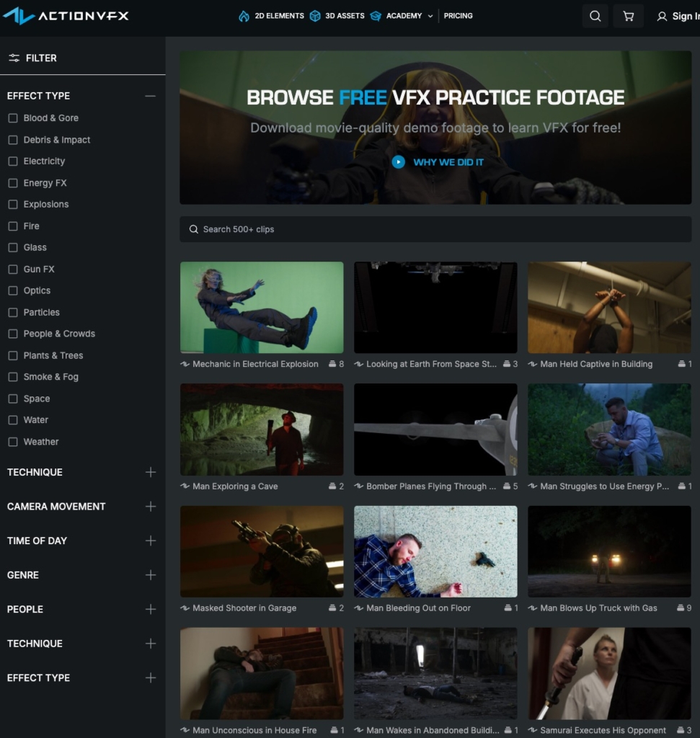Viewport: 700px width, 738px height.
Task: Open the shopping cart icon
Action: (x=628, y=16)
